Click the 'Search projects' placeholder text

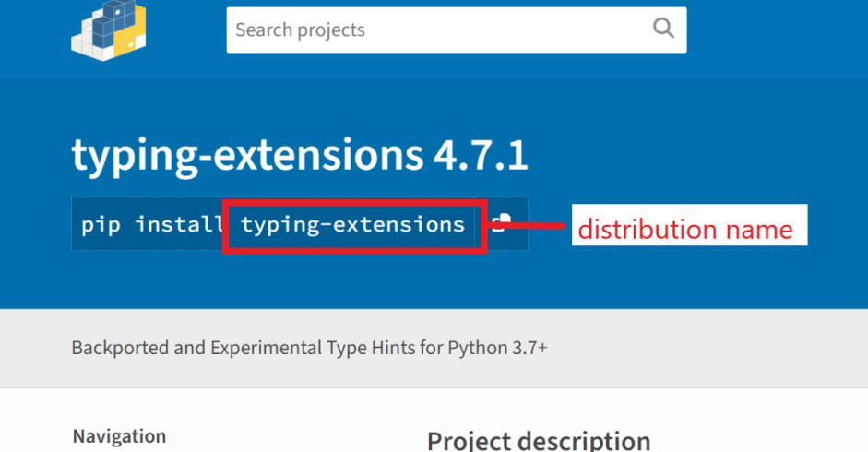tap(300, 30)
